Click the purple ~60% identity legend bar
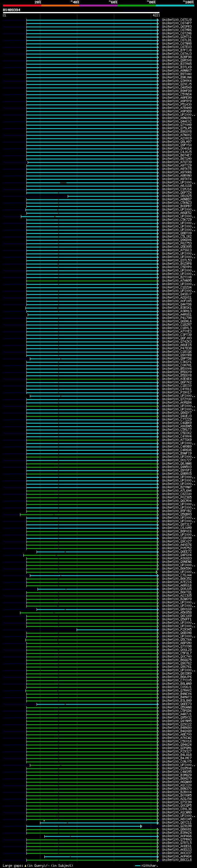This screenshot has width=197, height=868. tap(99, 6)
